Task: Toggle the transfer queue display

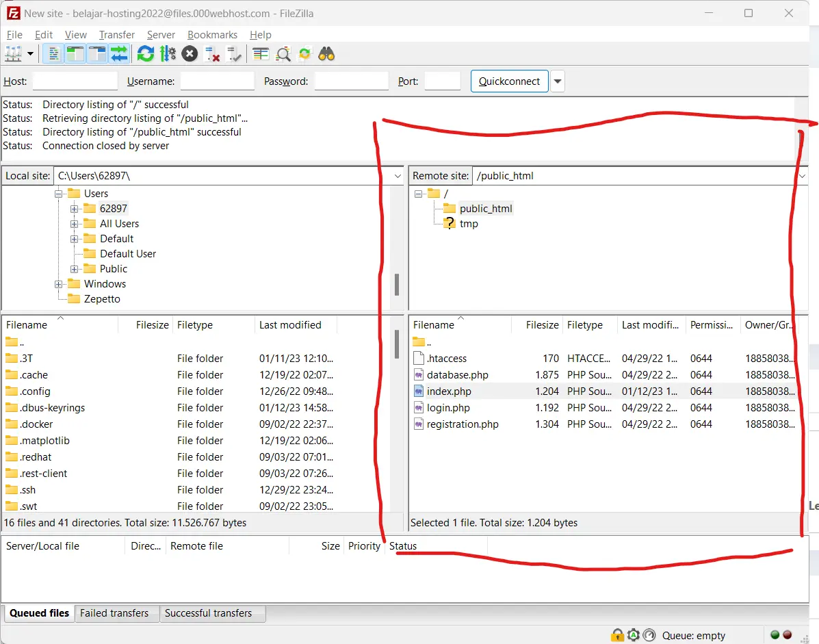Action: pos(119,54)
